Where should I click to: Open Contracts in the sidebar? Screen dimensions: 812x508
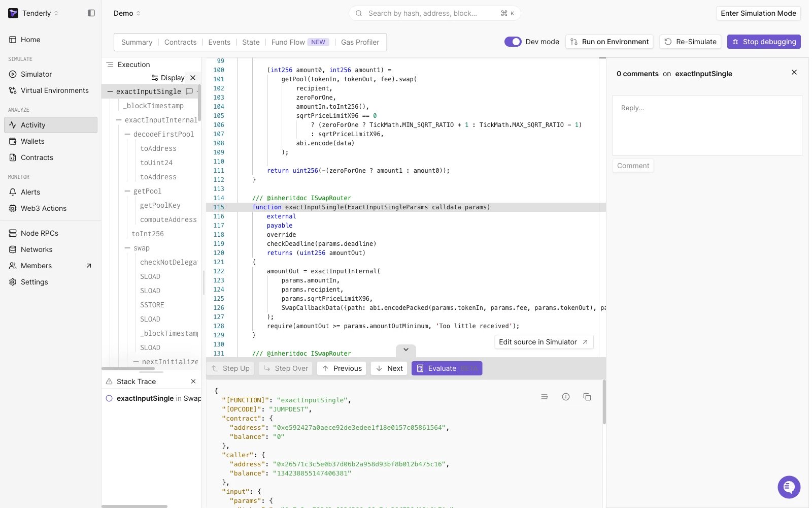(51, 157)
